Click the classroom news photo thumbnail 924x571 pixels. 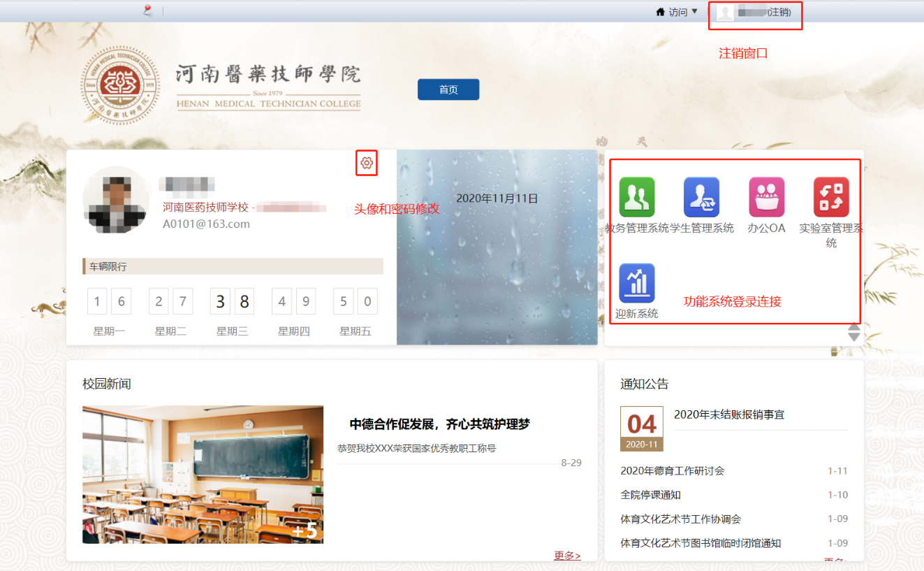203,475
